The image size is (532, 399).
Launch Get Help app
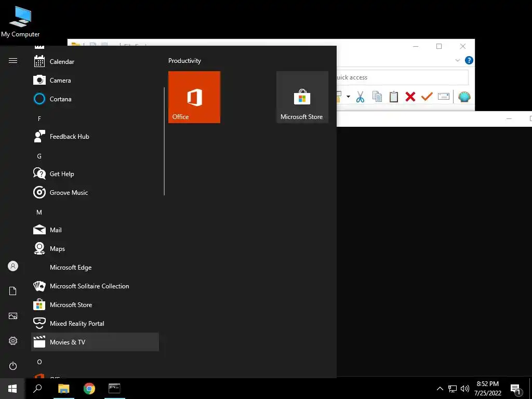click(95, 174)
